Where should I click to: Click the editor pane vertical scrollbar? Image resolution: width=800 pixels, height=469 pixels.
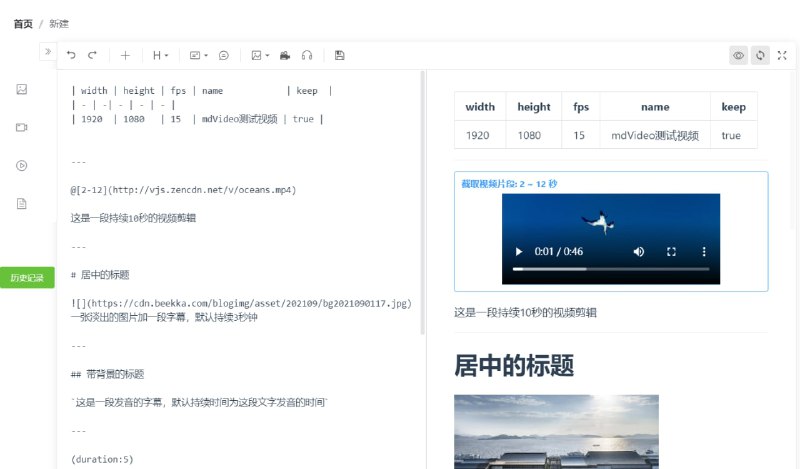pos(422,203)
